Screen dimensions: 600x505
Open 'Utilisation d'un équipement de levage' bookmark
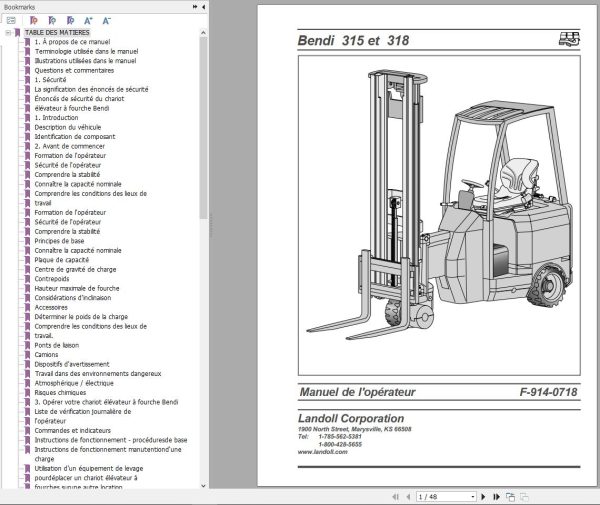(x=89, y=468)
